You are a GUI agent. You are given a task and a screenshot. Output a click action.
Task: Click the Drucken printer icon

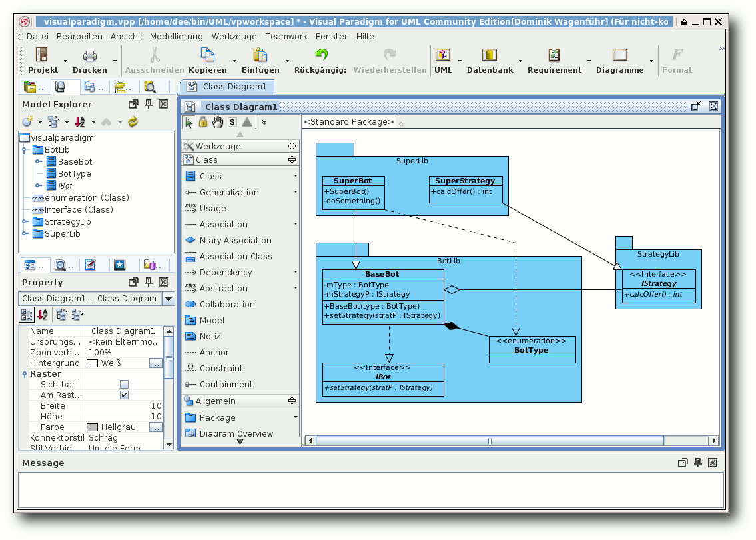point(90,55)
